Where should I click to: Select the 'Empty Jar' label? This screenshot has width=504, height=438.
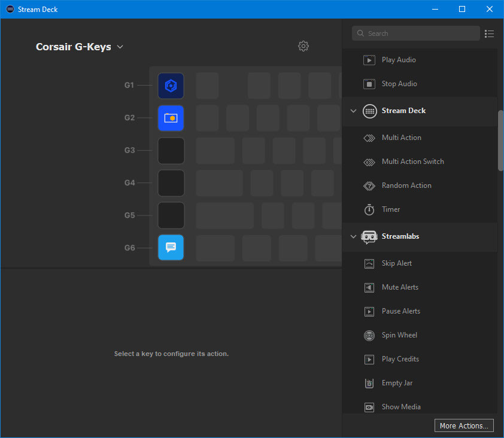pos(397,383)
